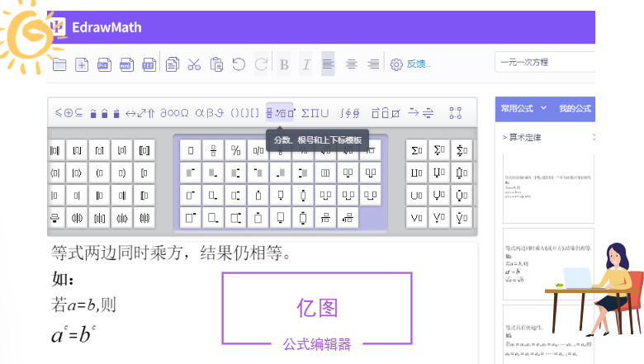Export formula as MML file
This screenshot has height=364, width=644.
point(126,64)
